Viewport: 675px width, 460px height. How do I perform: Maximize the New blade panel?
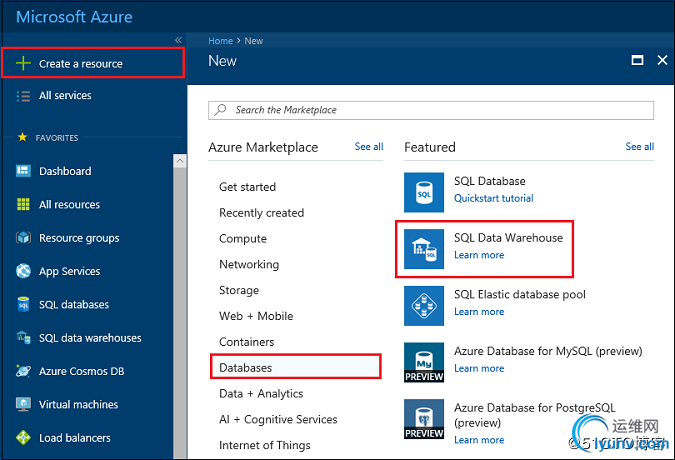[637, 60]
